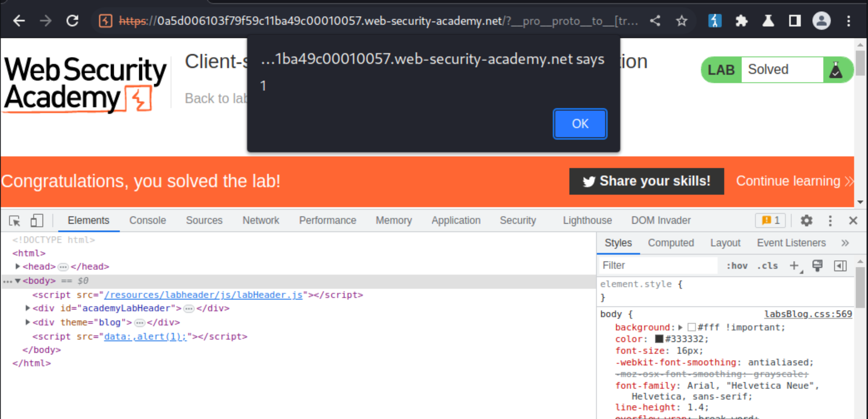Image resolution: width=868 pixels, height=419 pixels.
Task: Open labsBlog.css:569 source link
Action: coord(808,314)
